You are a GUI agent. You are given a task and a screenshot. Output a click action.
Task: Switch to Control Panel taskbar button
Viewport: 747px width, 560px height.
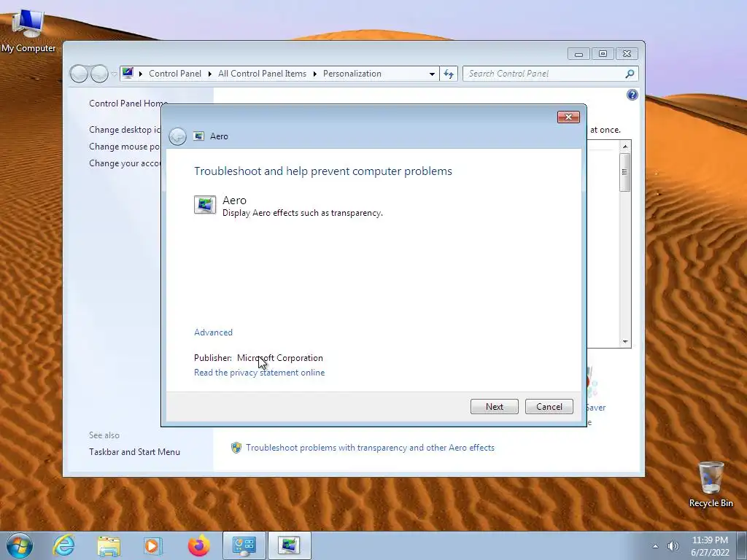[x=244, y=545]
